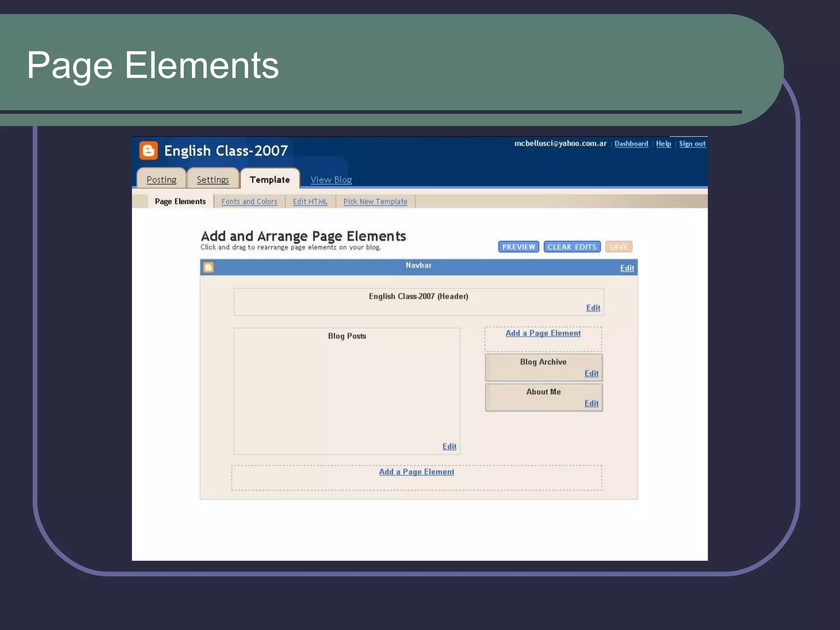Open the Fonts and Colors sub-tab
Viewport: 840px width, 630px height.
249,201
